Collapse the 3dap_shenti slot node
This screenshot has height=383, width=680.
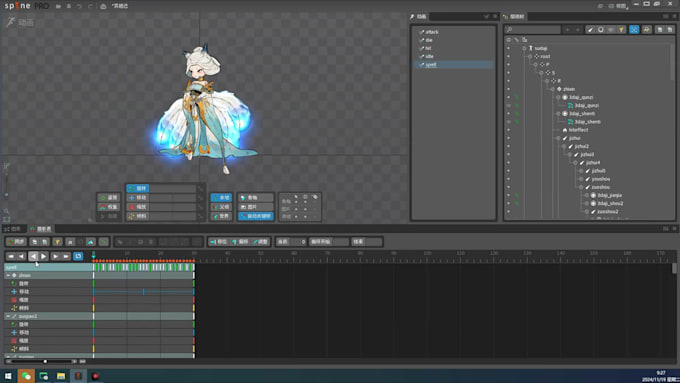tap(559, 114)
